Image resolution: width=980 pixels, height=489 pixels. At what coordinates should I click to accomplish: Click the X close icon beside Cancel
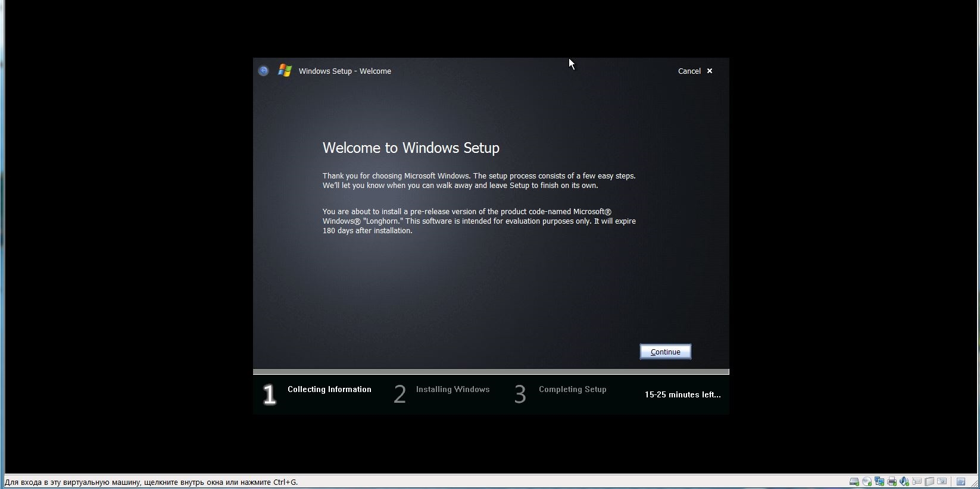[709, 71]
